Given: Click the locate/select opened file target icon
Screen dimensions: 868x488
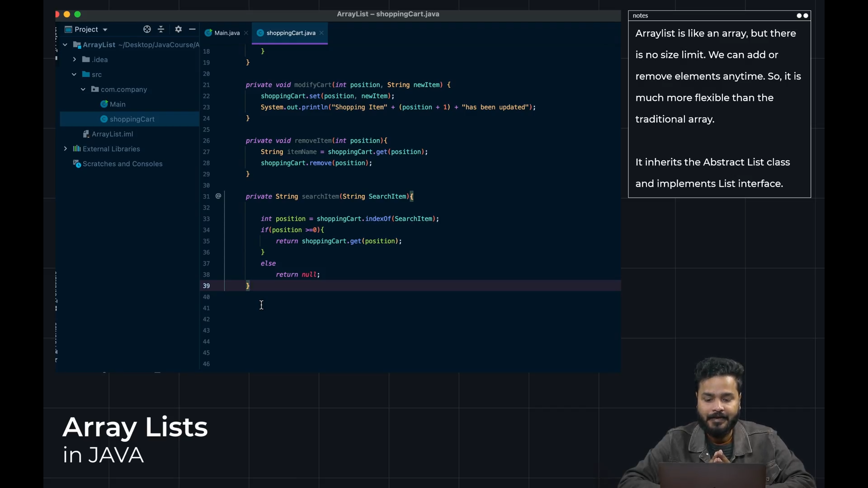Looking at the screenshot, I should 147,29.
